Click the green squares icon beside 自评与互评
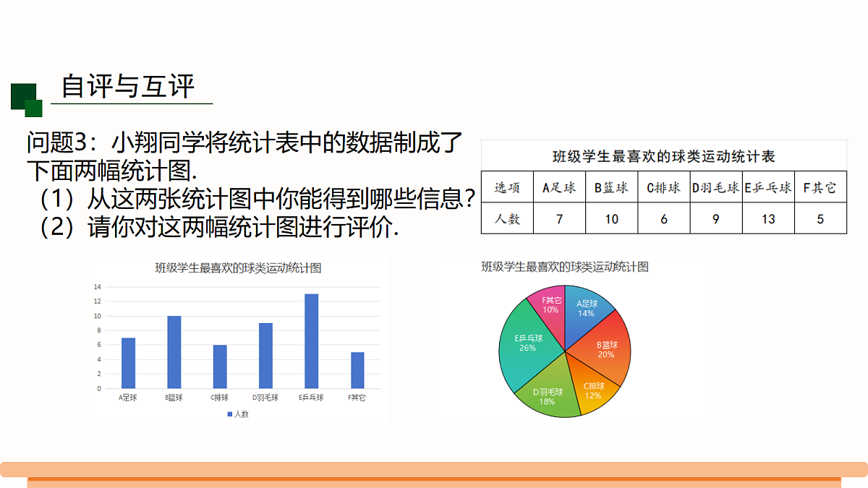Image resolution: width=868 pixels, height=488 pixels. [27, 100]
